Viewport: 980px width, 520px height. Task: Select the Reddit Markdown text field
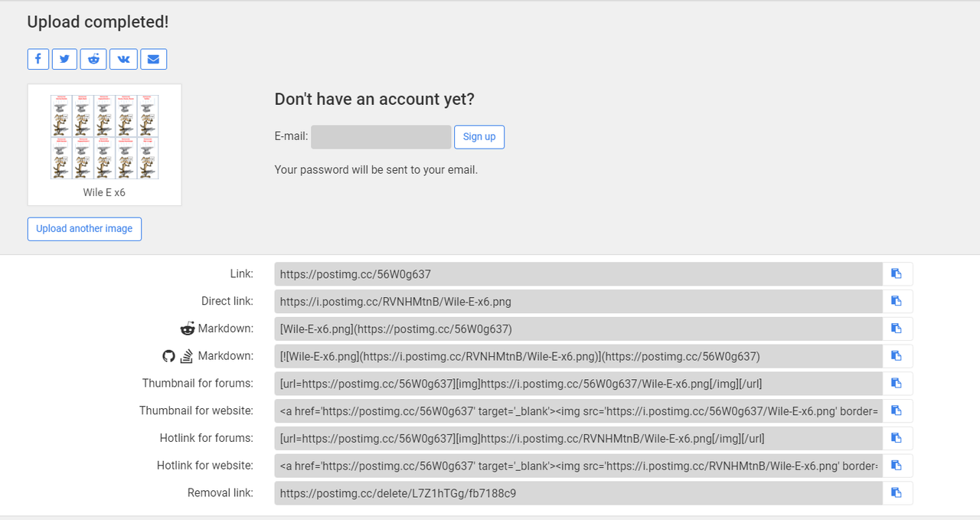click(x=578, y=329)
